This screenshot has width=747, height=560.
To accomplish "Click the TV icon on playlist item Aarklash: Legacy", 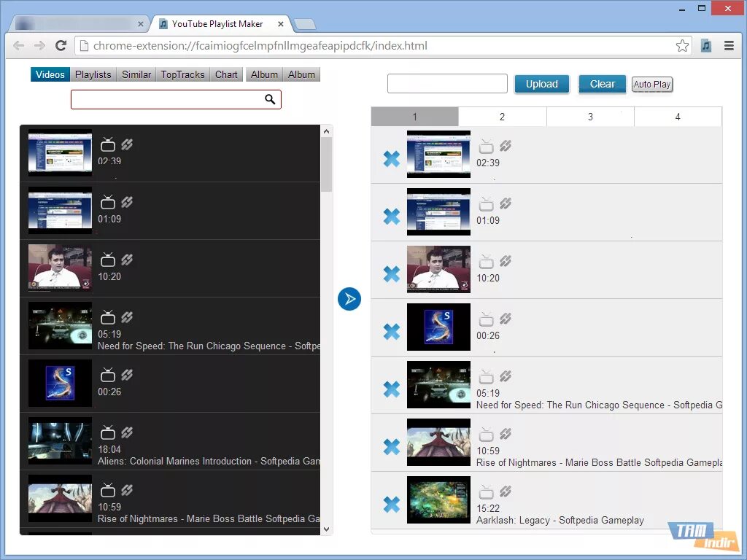I will coord(486,491).
